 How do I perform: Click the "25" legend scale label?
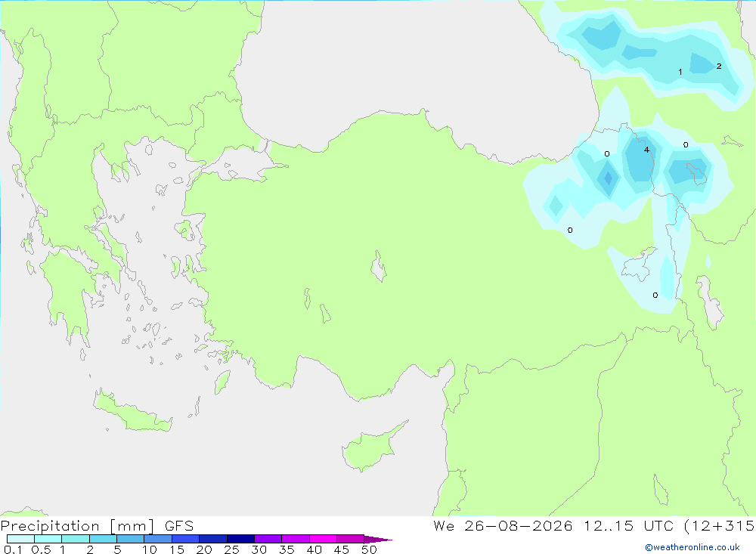(231, 549)
